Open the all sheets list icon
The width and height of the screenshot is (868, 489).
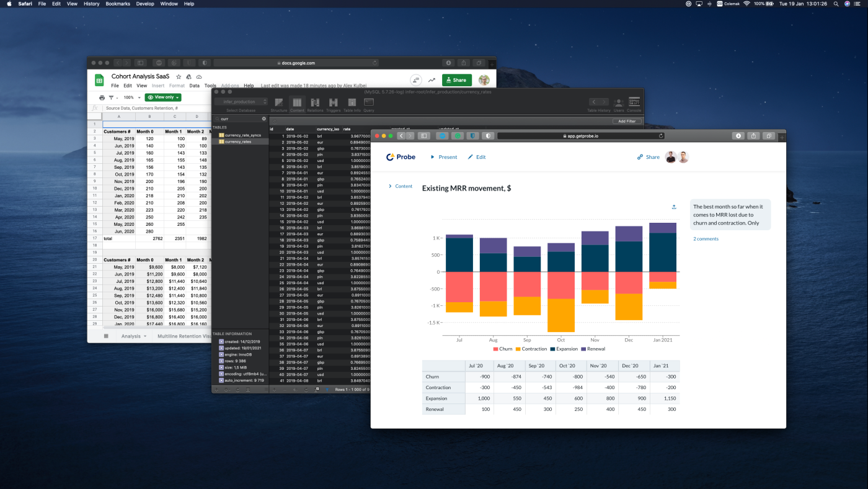point(106,336)
